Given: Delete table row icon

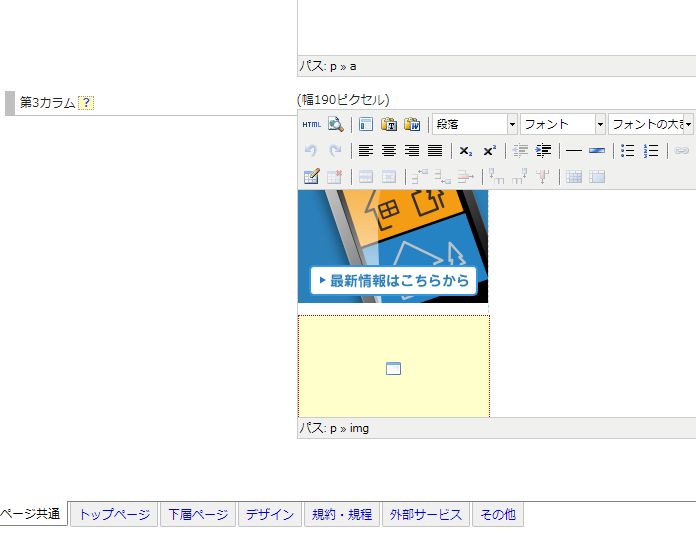Looking at the screenshot, I should coord(466,177).
